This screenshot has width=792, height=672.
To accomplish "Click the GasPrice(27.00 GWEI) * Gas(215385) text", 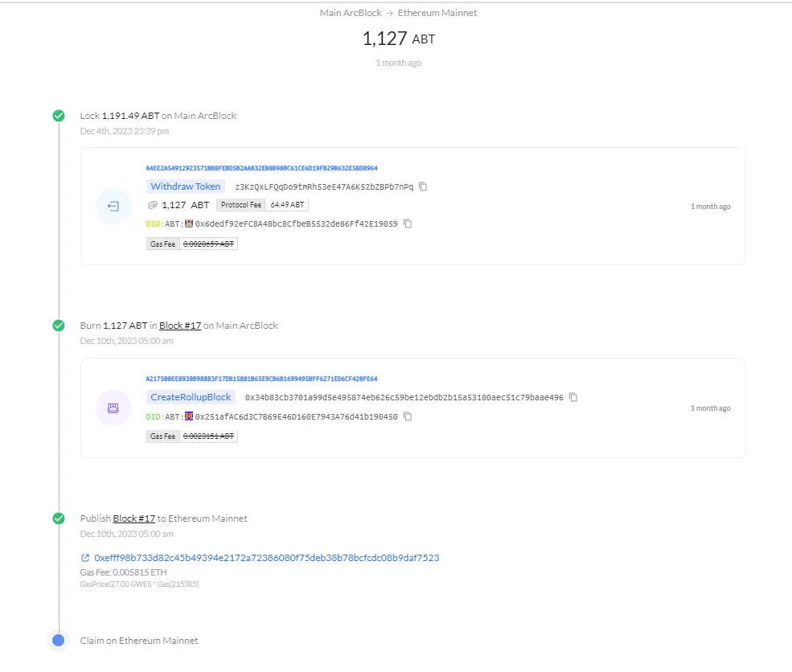I will tap(139, 584).
